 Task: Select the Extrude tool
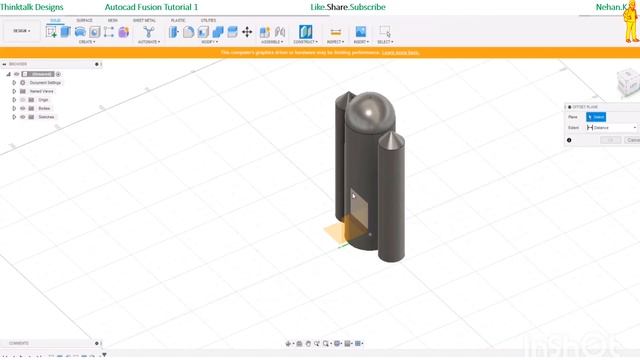[x=66, y=32]
